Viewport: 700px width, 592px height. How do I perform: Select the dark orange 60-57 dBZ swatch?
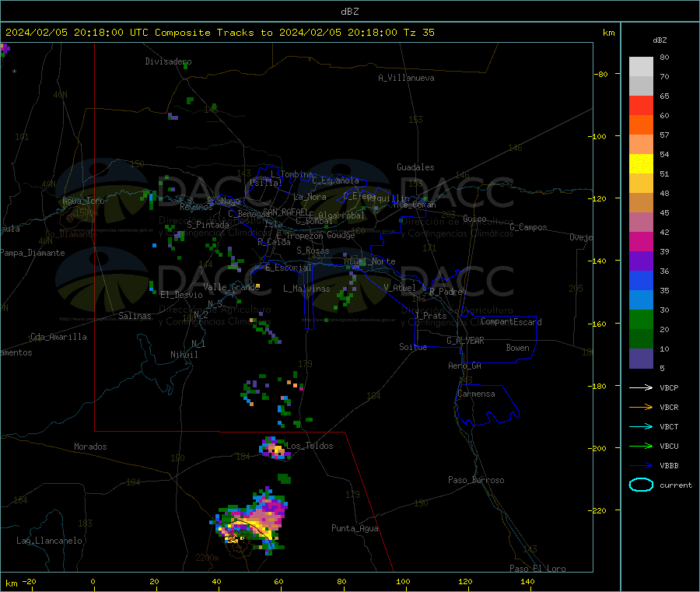coord(641,125)
